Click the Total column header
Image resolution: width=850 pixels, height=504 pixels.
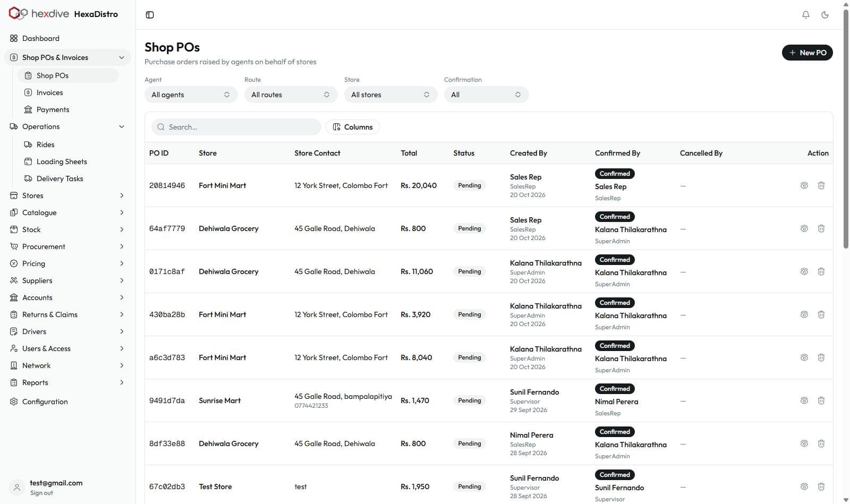pyautogui.click(x=409, y=153)
